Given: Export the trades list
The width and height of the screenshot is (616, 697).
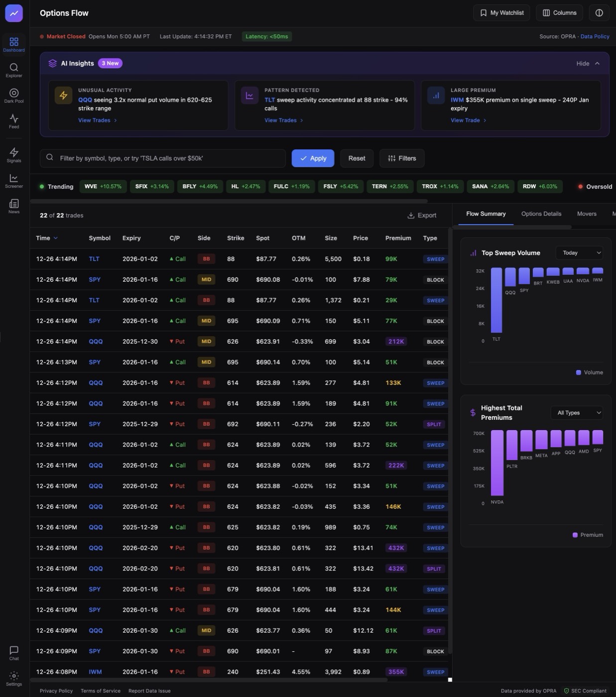Looking at the screenshot, I should pyautogui.click(x=422, y=215).
